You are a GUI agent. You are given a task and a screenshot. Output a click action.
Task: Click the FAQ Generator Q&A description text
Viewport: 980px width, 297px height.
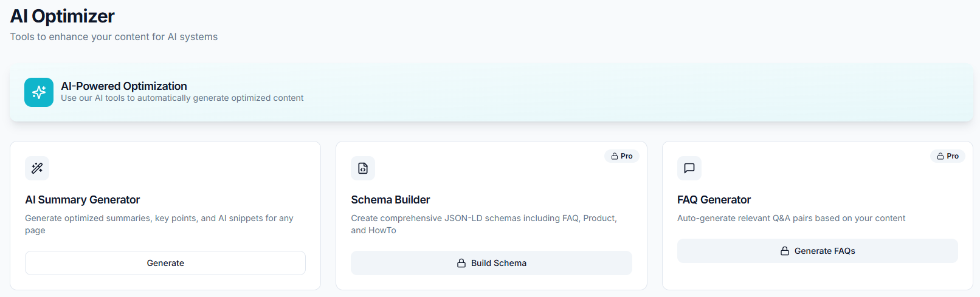[791, 218]
